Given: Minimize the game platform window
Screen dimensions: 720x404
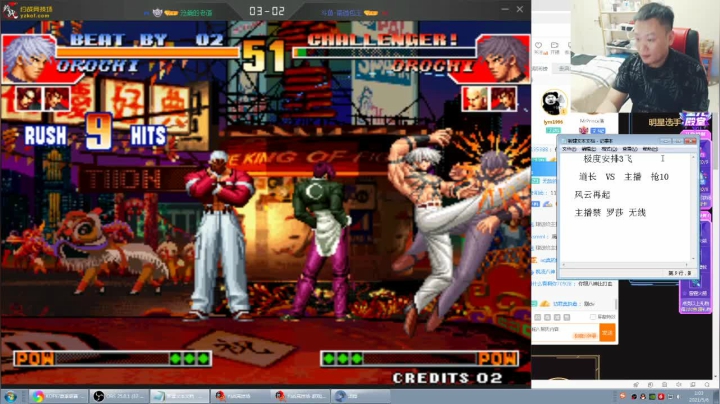Looking at the screenshot, I should [x=505, y=9].
